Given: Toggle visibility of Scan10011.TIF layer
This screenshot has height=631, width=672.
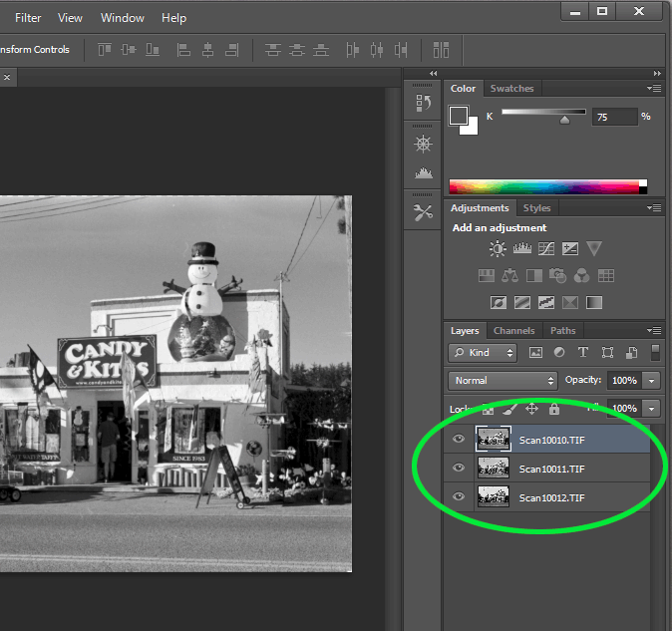Looking at the screenshot, I should point(459,468).
